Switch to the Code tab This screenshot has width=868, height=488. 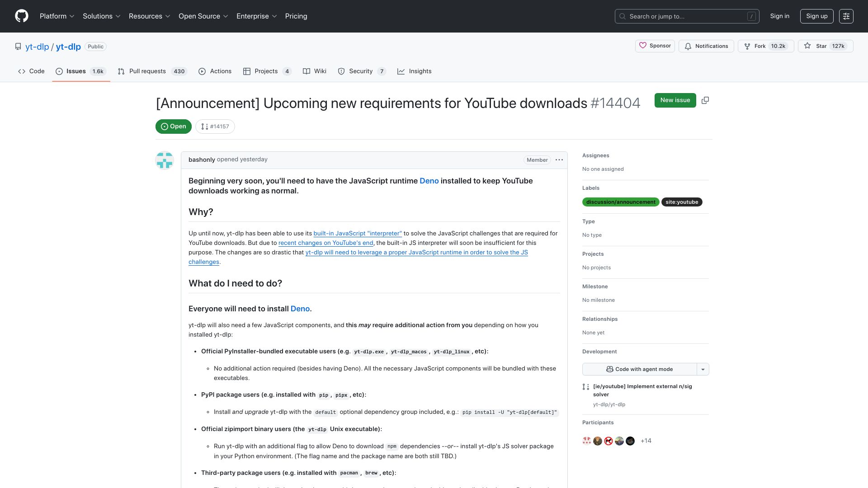(x=31, y=71)
